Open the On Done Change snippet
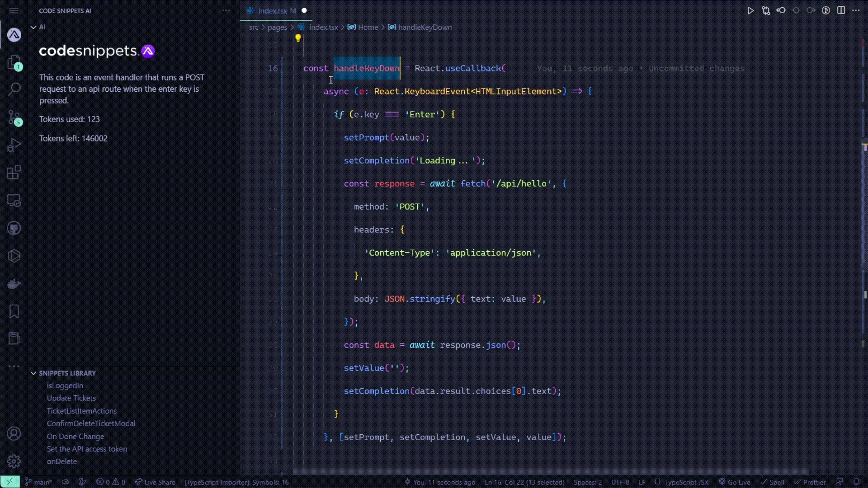Screen dimensions: 868x488 click(75, 436)
